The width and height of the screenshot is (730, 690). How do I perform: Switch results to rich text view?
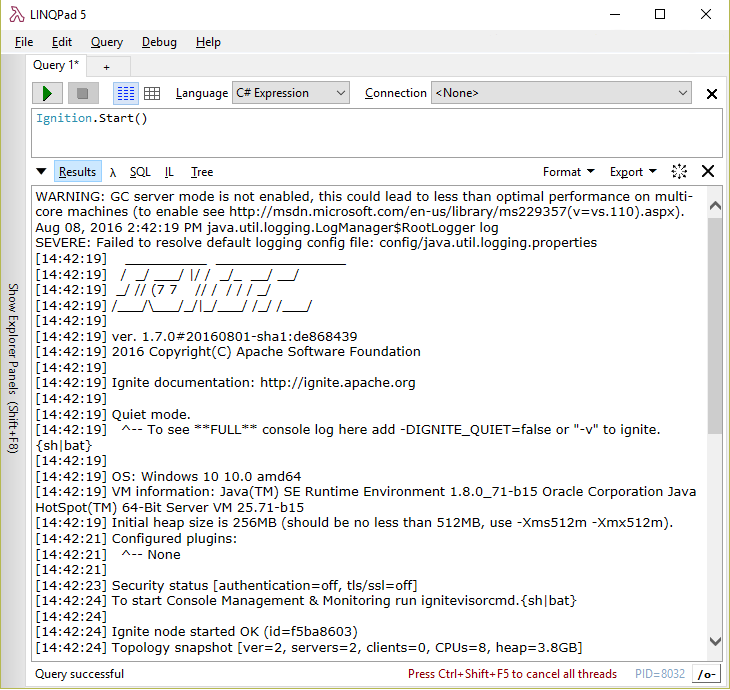tap(126, 93)
